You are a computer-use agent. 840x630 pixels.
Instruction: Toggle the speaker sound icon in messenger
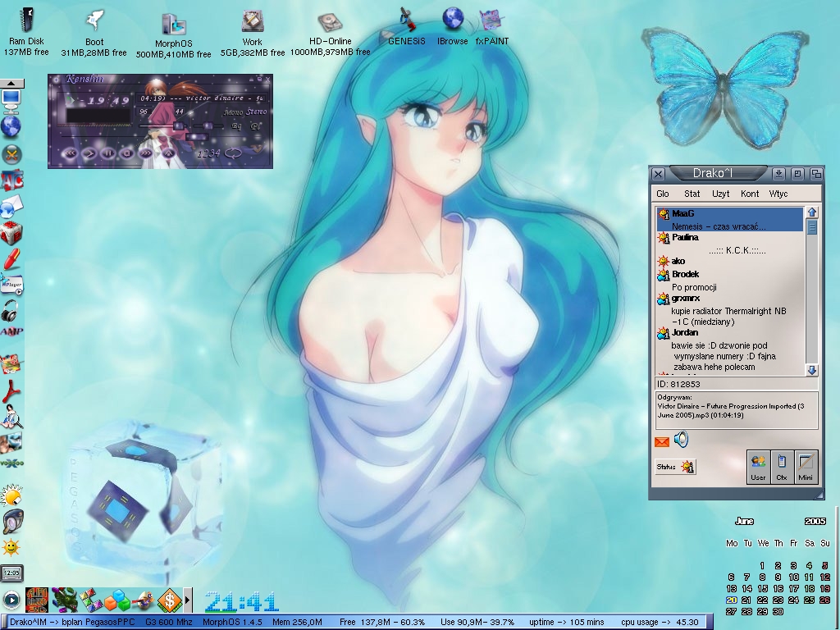681,440
